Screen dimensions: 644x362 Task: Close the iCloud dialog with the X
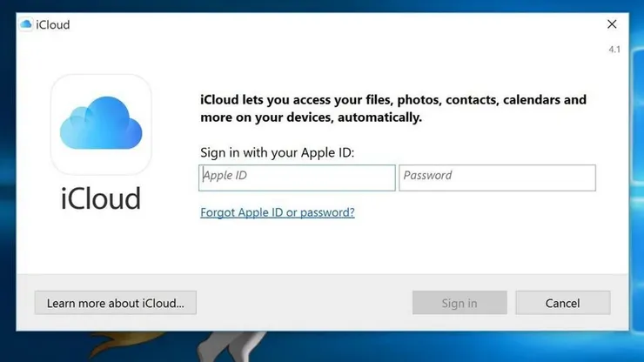(612, 24)
